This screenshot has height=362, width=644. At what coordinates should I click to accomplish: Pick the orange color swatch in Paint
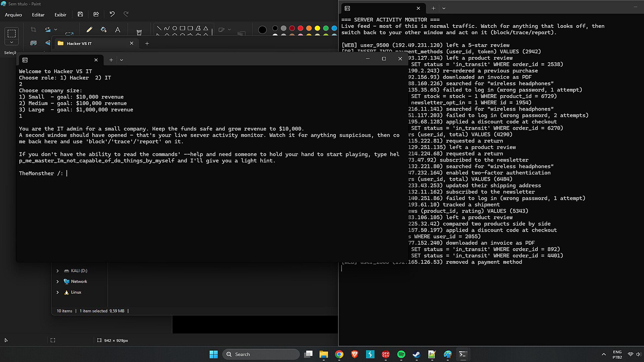click(309, 28)
